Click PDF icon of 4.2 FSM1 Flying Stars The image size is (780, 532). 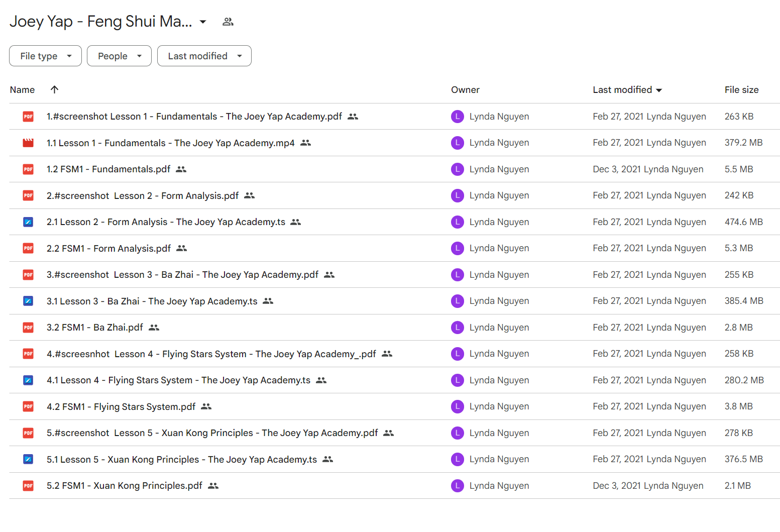[28, 406]
